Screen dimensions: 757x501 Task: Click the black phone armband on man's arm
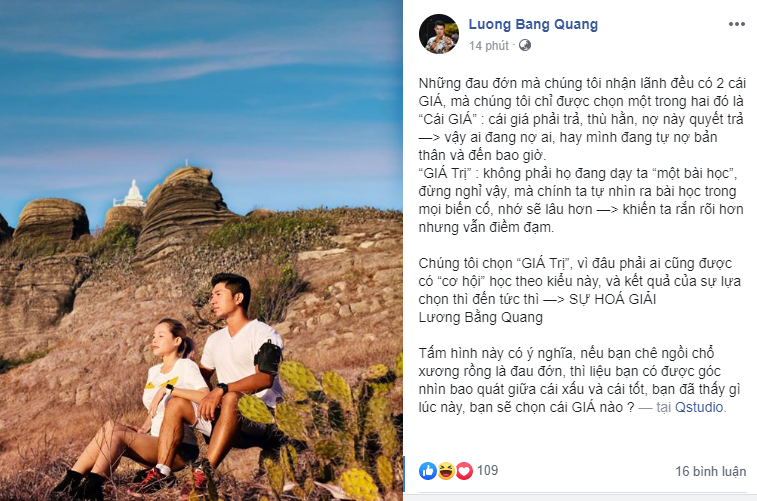click(267, 357)
